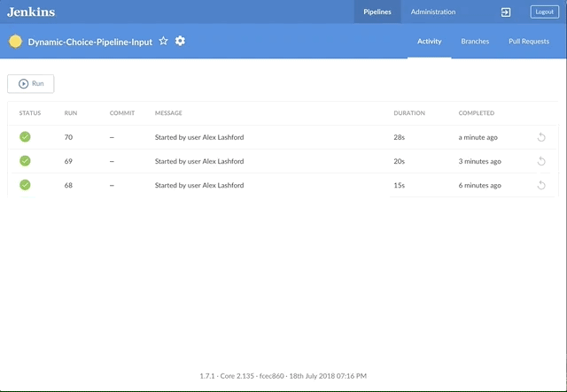
Task: Re-run build 68 with replay icon
Action: click(541, 185)
